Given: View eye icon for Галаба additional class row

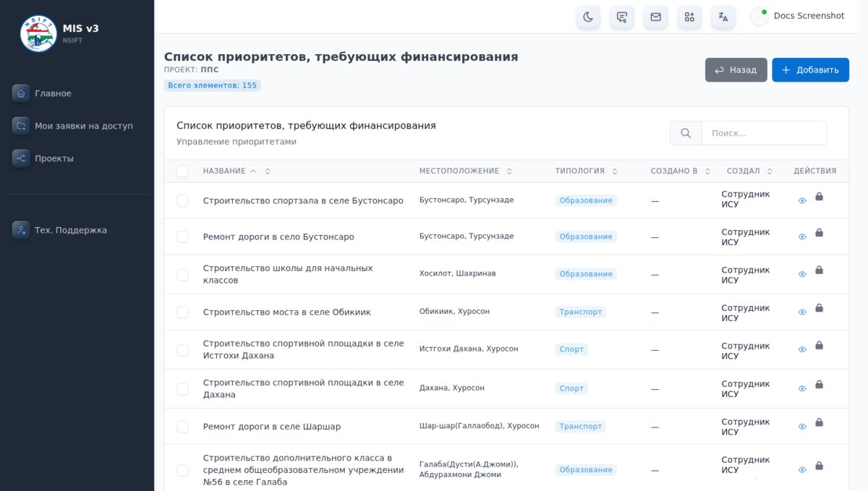Looking at the screenshot, I should 802,470.
